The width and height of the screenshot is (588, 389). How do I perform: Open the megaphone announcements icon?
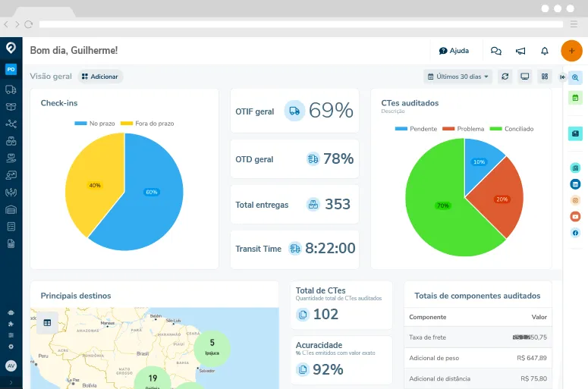click(520, 51)
